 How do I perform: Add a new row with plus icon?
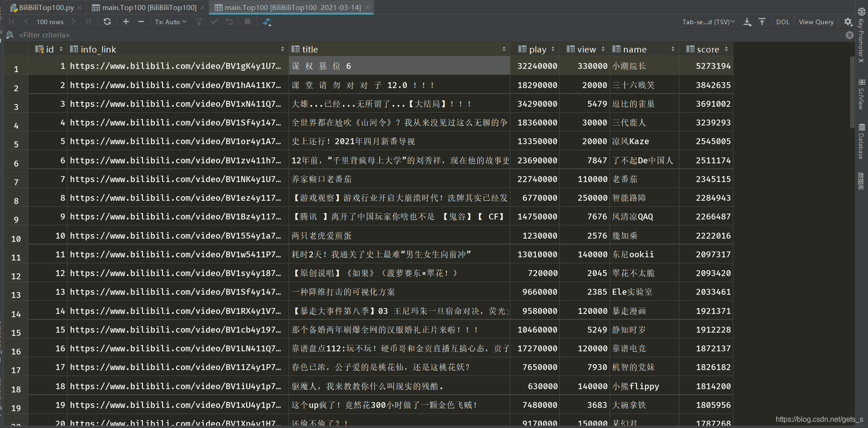tap(126, 21)
